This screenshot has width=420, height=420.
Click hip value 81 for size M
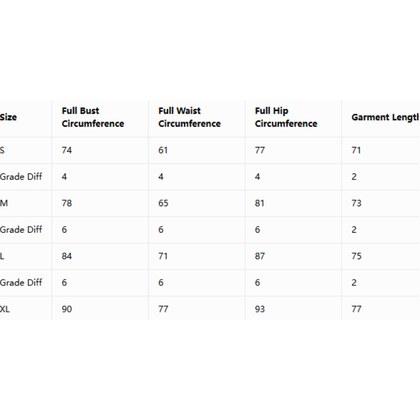[260, 203]
